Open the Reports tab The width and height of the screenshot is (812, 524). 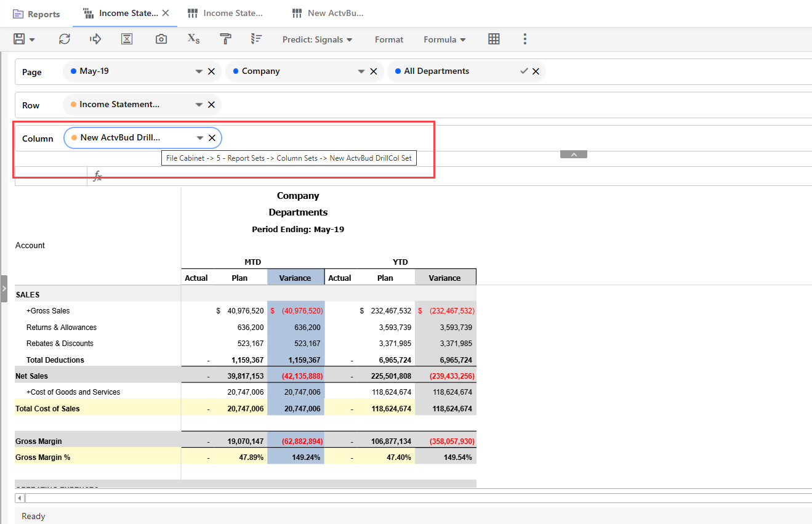click(36, 14)
